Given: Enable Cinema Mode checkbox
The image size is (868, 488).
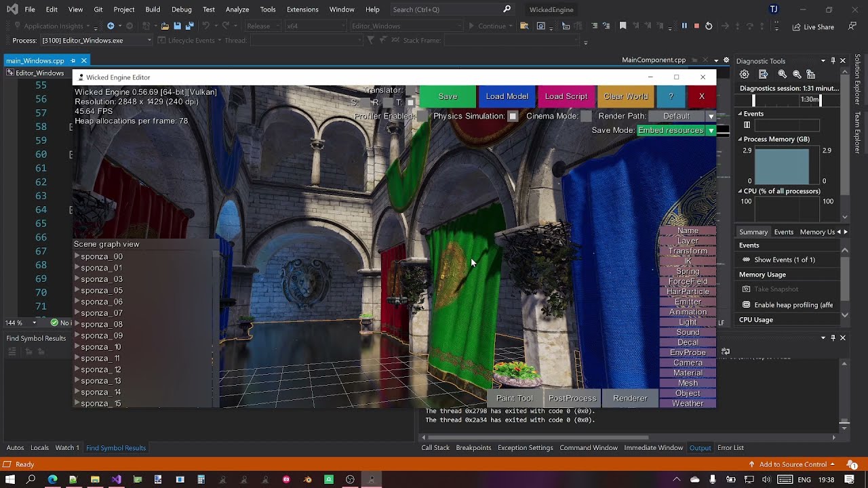Looking at the screenshot, I should click(586, 117).
